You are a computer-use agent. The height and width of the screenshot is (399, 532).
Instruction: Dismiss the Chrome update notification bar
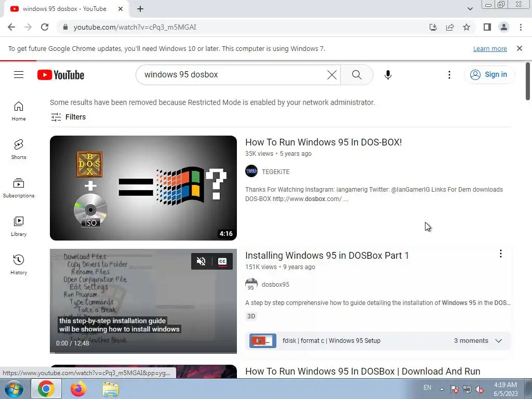[520, 48]
